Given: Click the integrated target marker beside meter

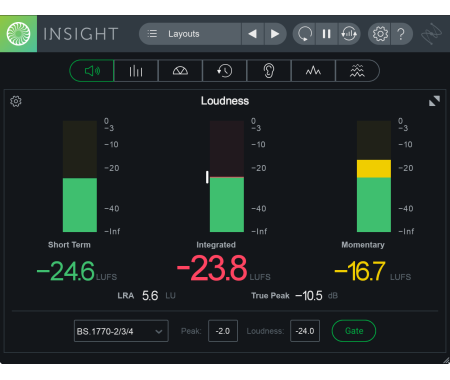Looking at the screenshot, I should pos(207,177).
